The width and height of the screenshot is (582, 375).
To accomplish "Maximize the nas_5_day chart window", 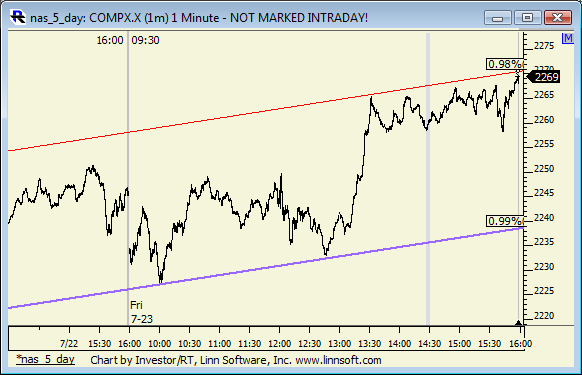I will 527,17.
